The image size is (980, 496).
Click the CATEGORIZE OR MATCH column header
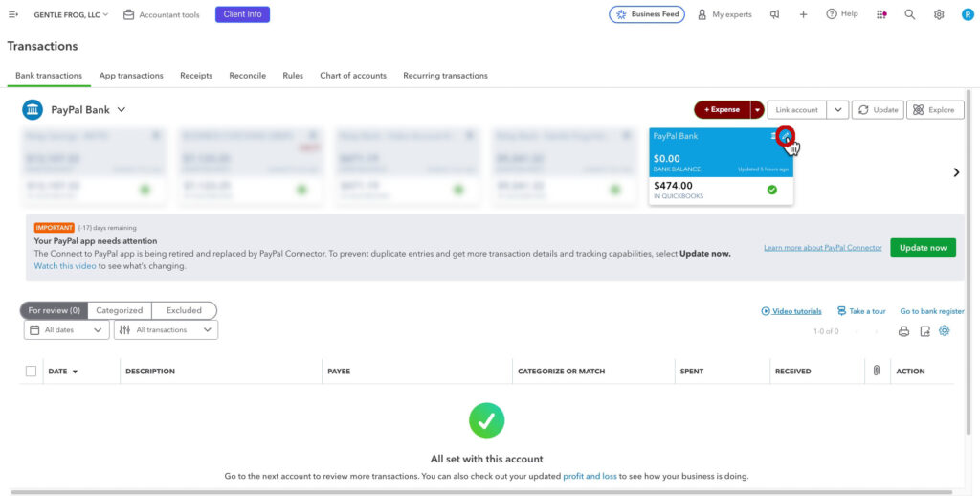coord(561,371)
